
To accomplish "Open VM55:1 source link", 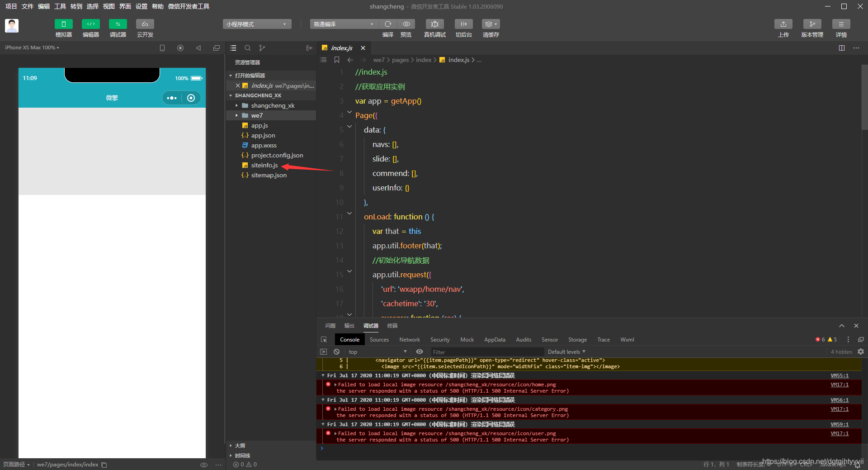I will (x=840, y=375).
